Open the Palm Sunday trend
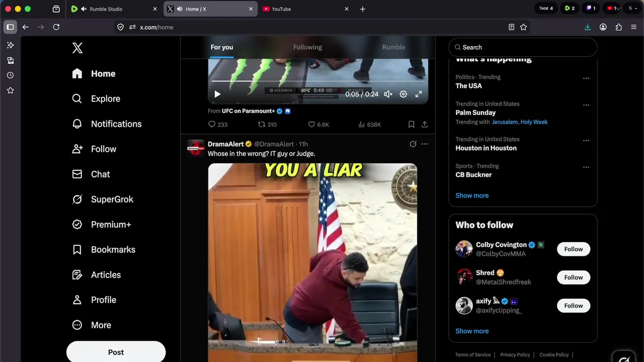 click(475, 113)
